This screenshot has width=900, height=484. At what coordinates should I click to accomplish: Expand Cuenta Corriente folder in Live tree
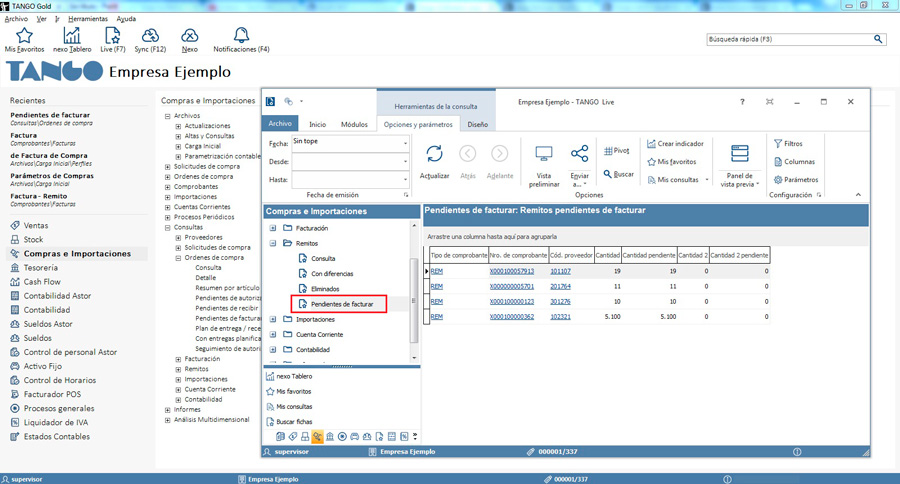pos(273,334)
